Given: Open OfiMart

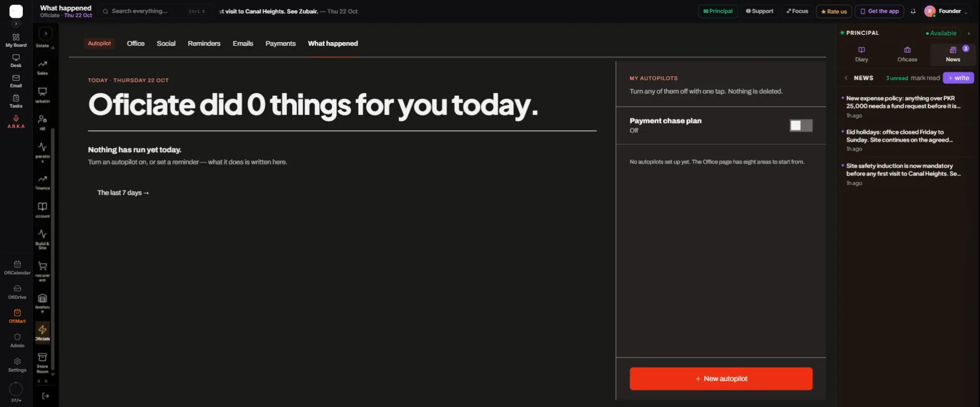Looking at the screenshot, I should [x=17, y=316].
